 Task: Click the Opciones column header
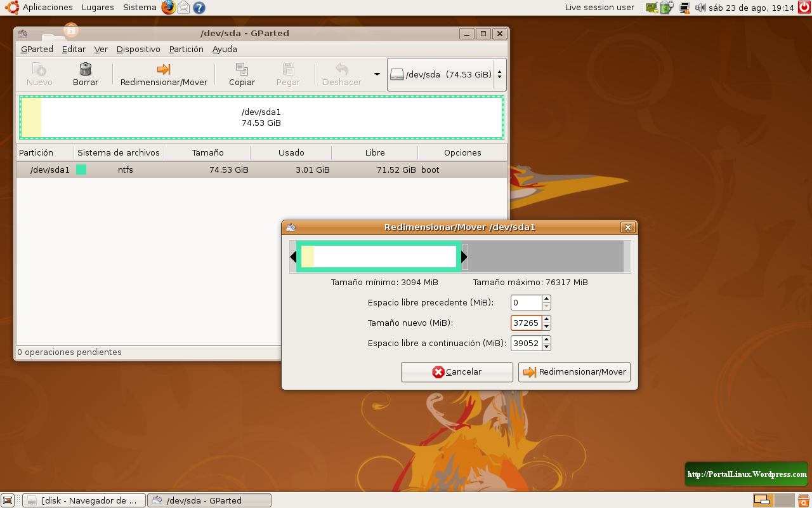click(462, 152)
